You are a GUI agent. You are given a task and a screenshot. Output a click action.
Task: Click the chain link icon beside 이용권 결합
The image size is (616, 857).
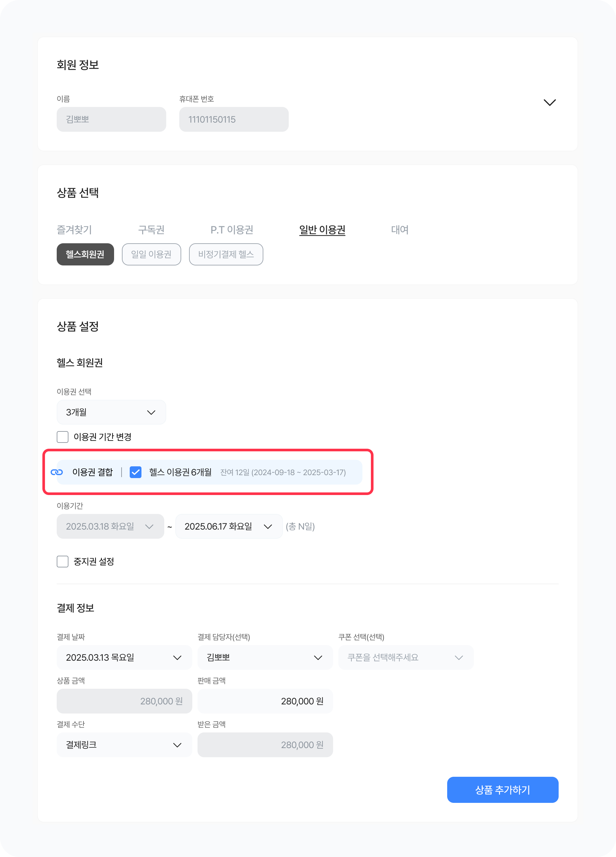pos(57,472)
